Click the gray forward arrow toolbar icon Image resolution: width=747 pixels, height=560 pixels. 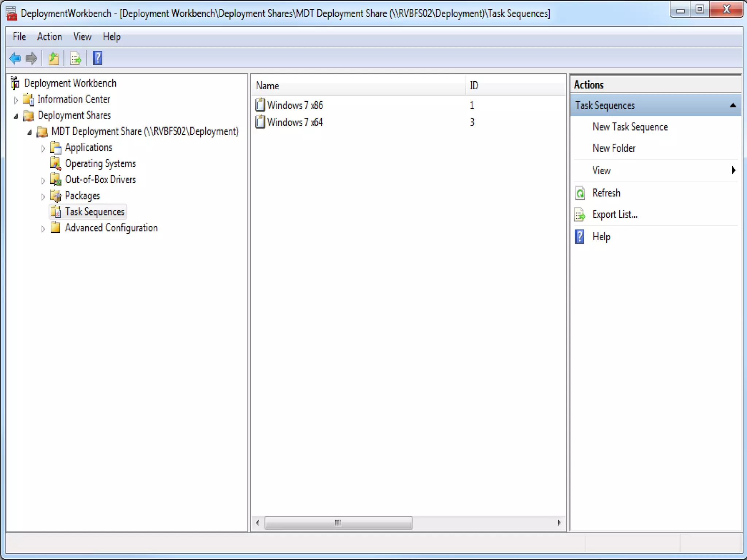pos(32,58)
